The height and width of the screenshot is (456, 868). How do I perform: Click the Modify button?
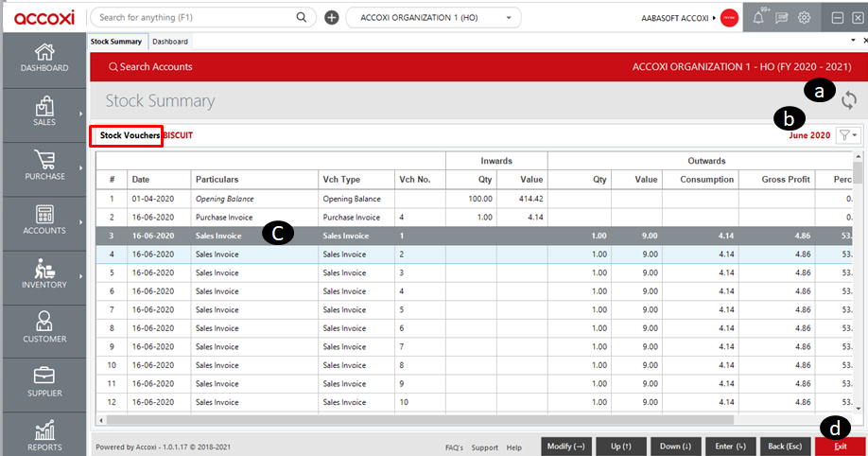click(x=565, y=447)
